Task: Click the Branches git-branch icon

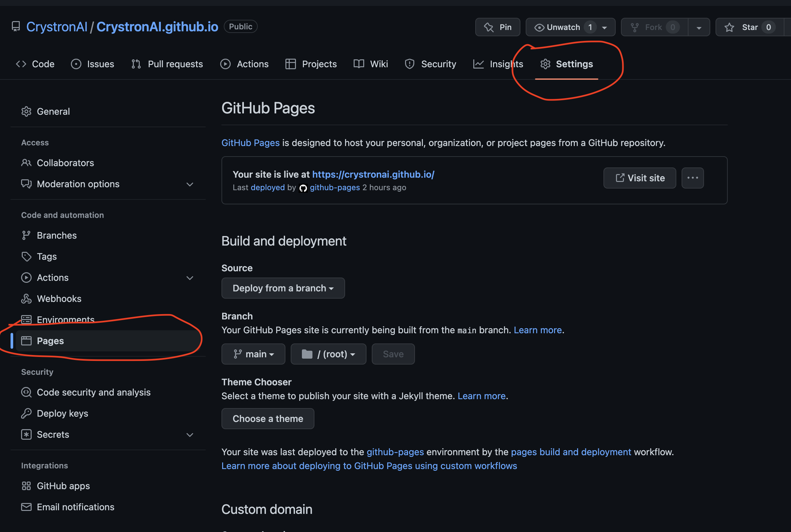Action: [x=26, y=235]
